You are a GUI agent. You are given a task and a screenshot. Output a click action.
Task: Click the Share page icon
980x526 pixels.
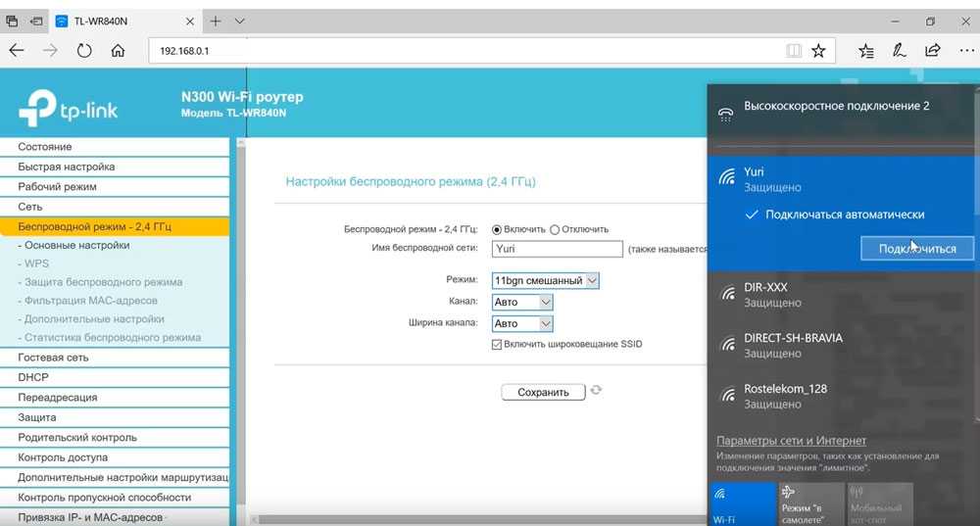pos(933,50)
